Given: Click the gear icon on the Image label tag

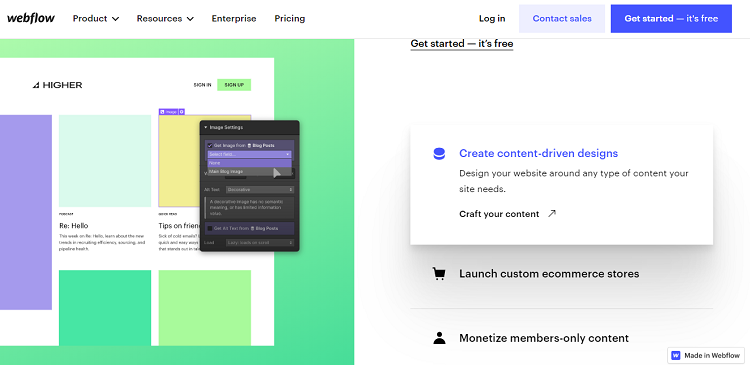Looking at the screenshot, I should (x=181, y=111).
